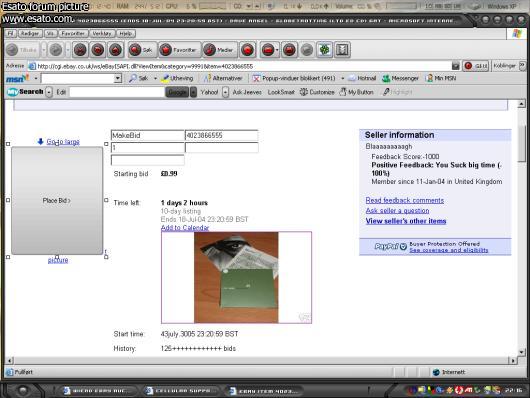This screenshot has height=398, width=530.
Task: Open Alternativer in MSN toolbar
Action: coord(223,78)
